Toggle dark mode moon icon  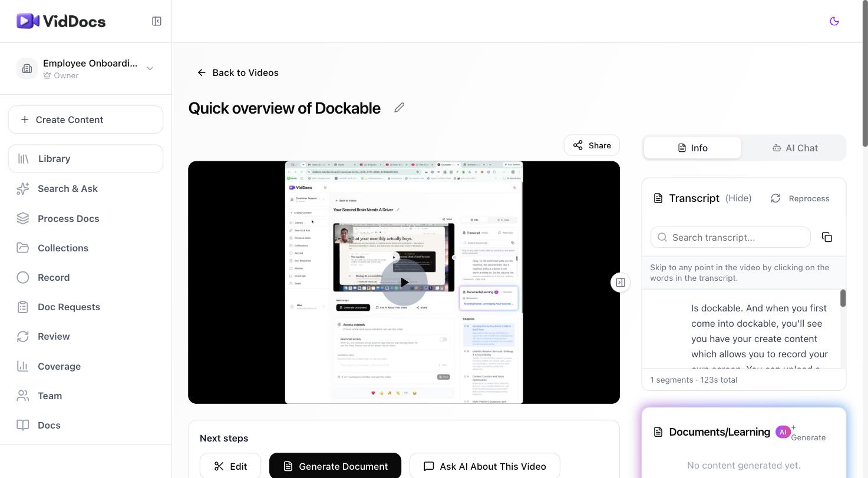coord(834,21)
